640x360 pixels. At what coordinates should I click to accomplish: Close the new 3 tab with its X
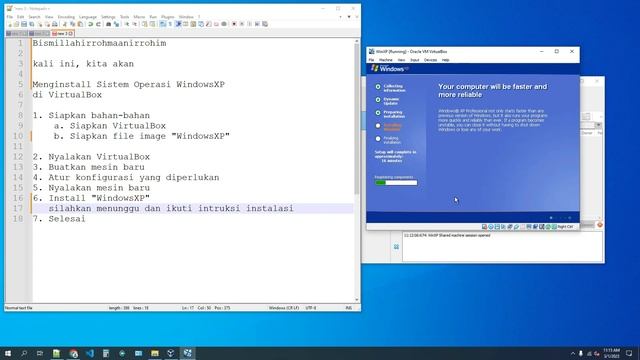(x=71, y=33)
